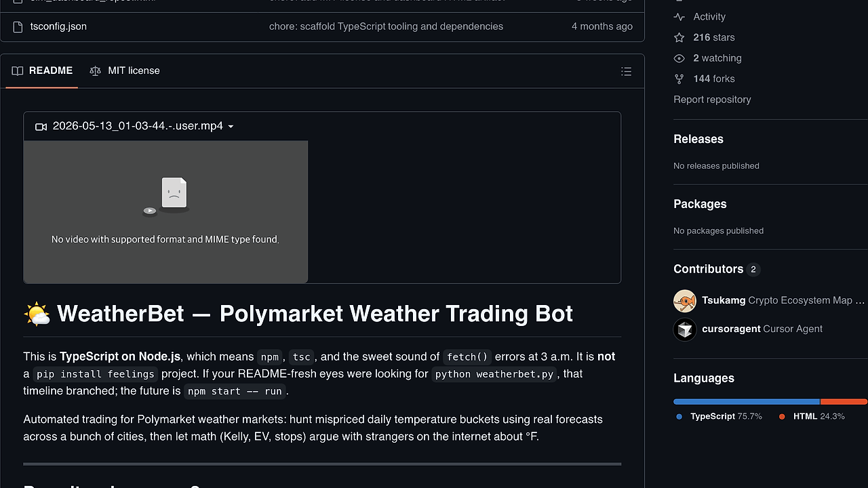Viewport: 868px width, 488px height.
Task: Open the tsconfig.json file
Action: pos(58,26)
